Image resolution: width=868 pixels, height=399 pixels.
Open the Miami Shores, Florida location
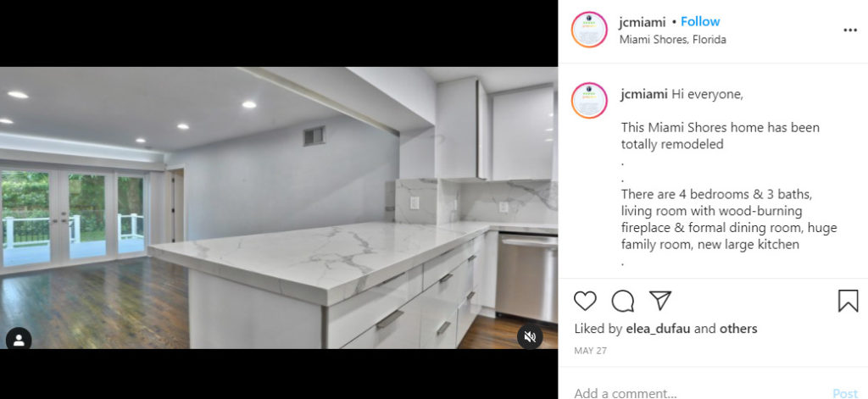[672, 39]
